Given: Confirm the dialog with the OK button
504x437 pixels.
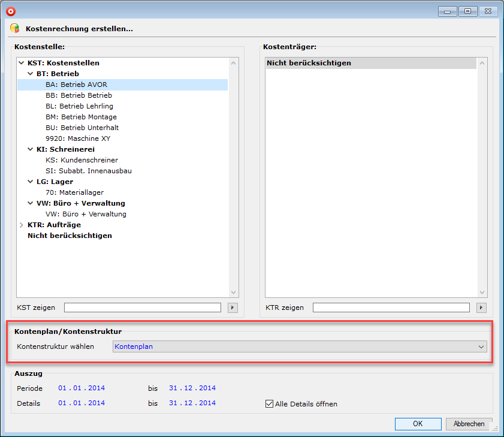Looking at the screenshot, I should point(418,424).
